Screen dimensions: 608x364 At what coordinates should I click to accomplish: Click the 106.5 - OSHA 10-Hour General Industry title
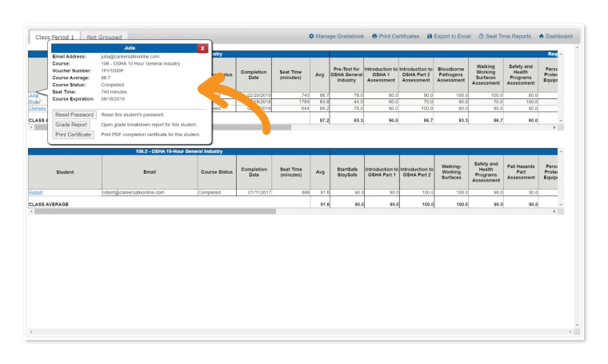(x=178, y=151)
